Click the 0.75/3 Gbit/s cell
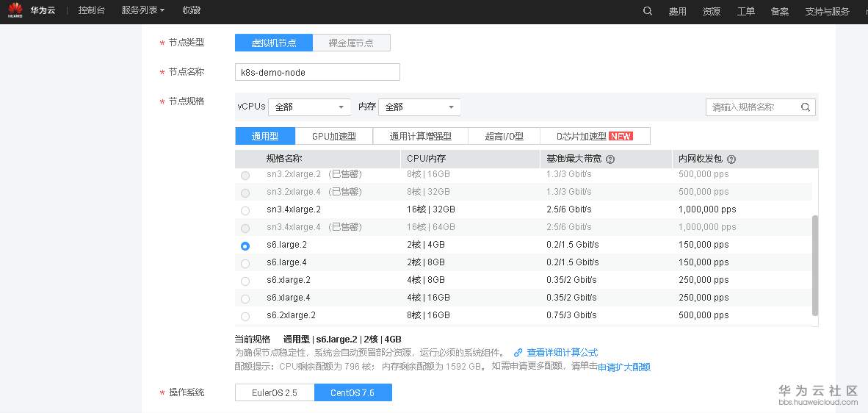Viewport: 868px width, 413px height. click(571, 315)
